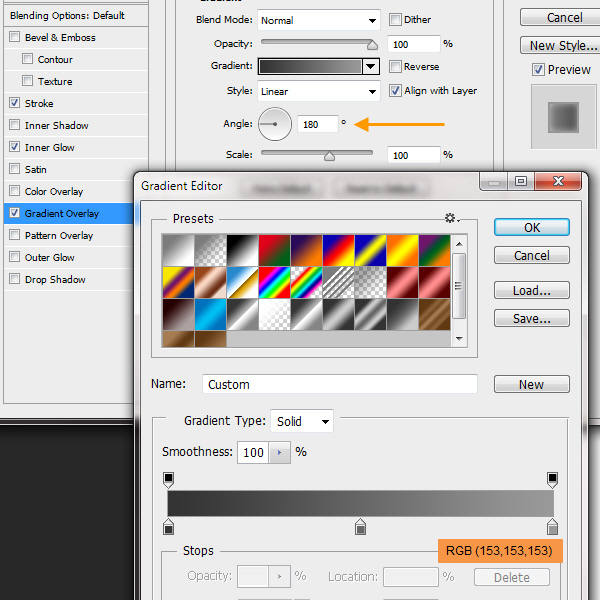Click the angle dial control
Viewport: 600px width, 600px height.
[274, 124]
